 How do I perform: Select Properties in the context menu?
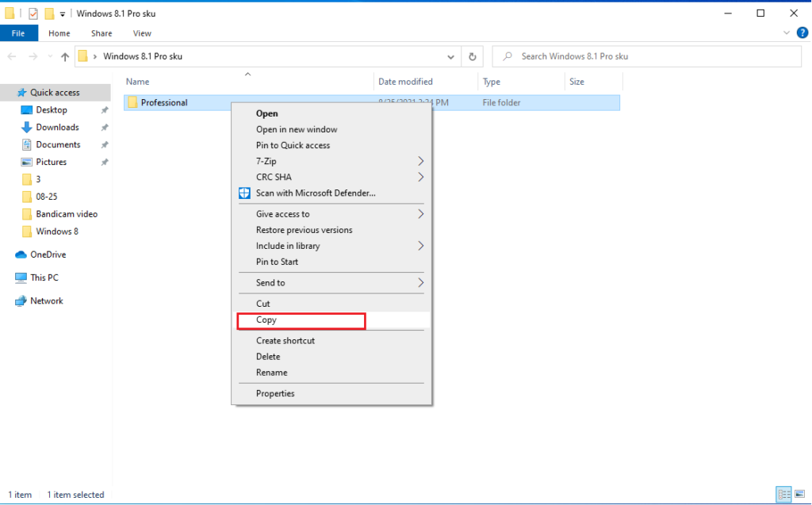(275, 393)
